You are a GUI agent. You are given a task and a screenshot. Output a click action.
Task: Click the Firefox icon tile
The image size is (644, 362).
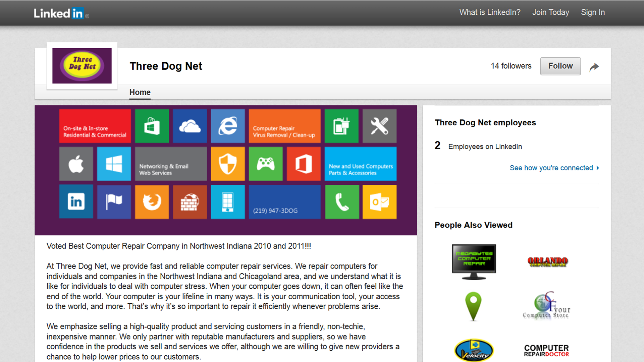click(152, 202)
